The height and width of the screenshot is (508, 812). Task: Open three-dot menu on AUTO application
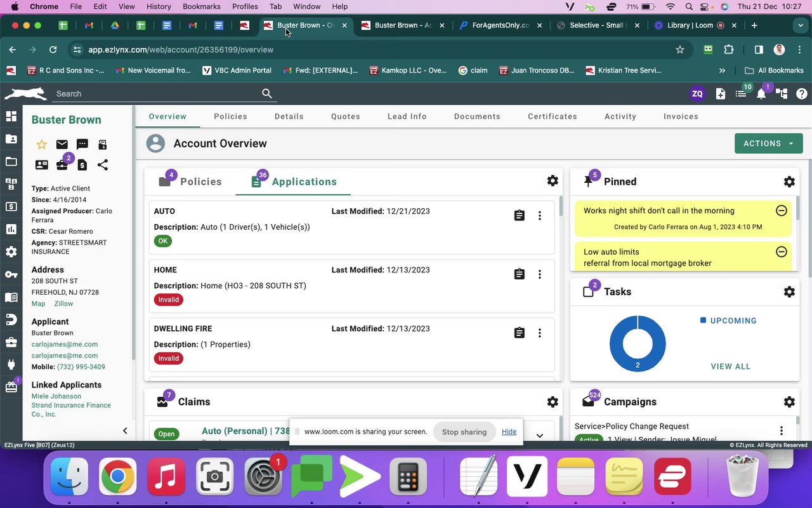pos(540,216)
